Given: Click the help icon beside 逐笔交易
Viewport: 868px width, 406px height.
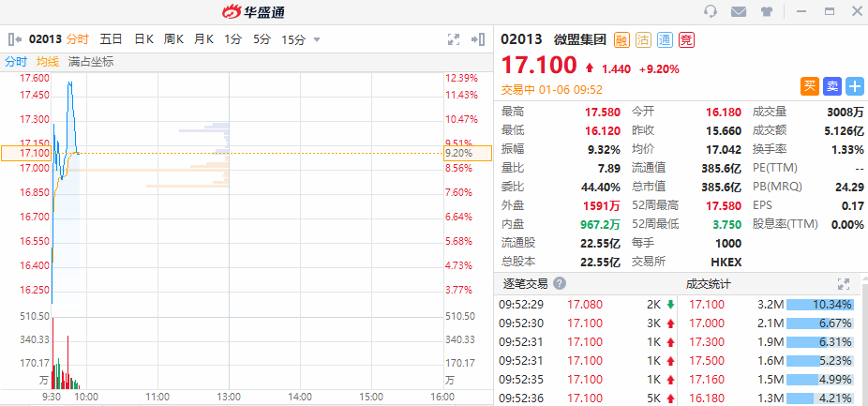Looking at the screenshot, I should click(x=560, y=283).
